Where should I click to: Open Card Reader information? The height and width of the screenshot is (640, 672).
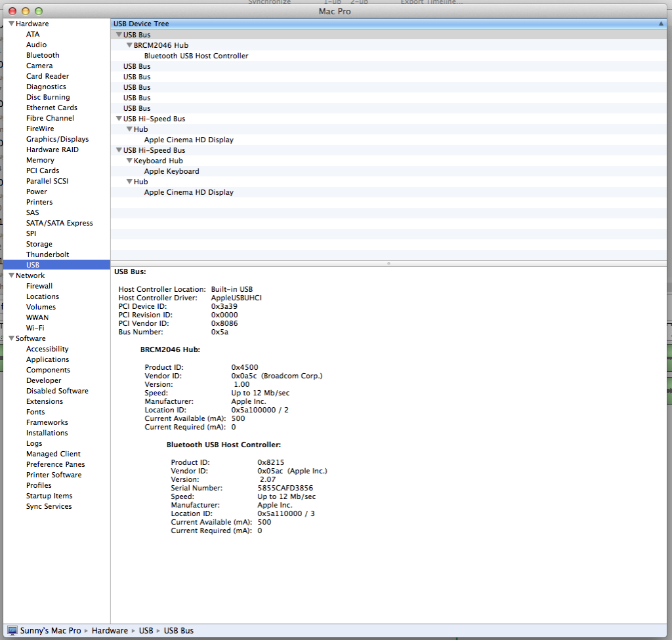click(x=47, y=76)
